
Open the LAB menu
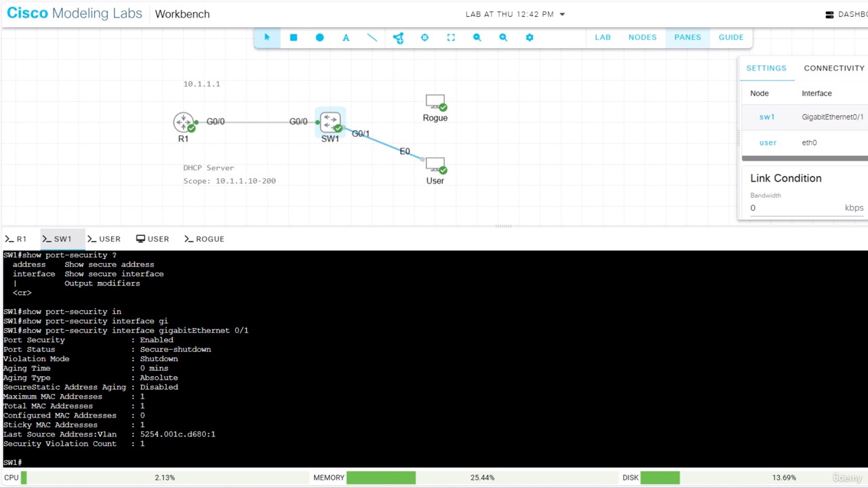[603, 37]
